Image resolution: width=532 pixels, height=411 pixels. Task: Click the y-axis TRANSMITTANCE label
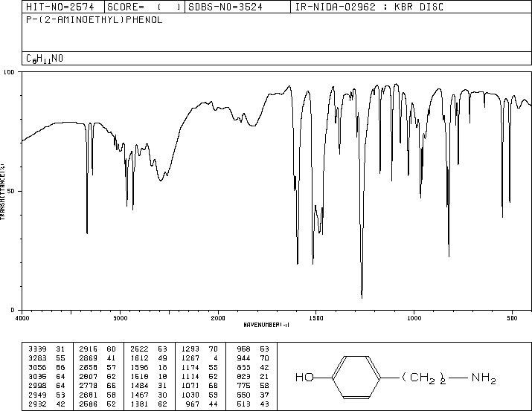(2, 192)
